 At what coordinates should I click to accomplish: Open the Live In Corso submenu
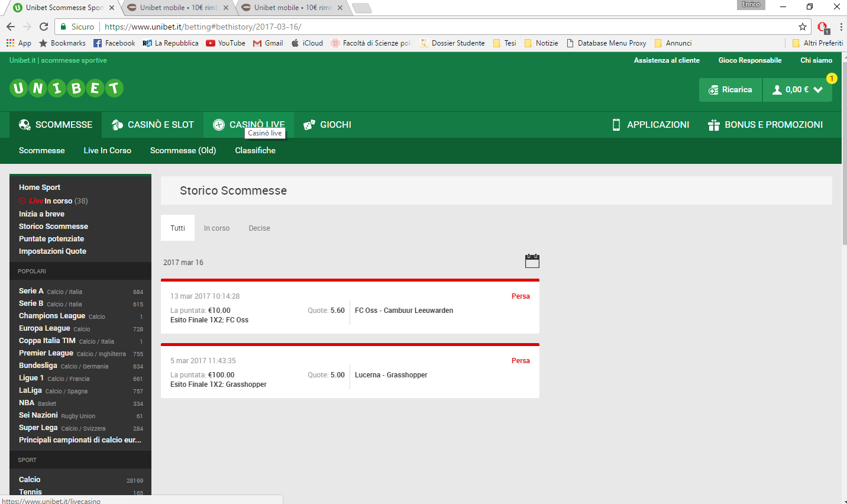point(108,150)
